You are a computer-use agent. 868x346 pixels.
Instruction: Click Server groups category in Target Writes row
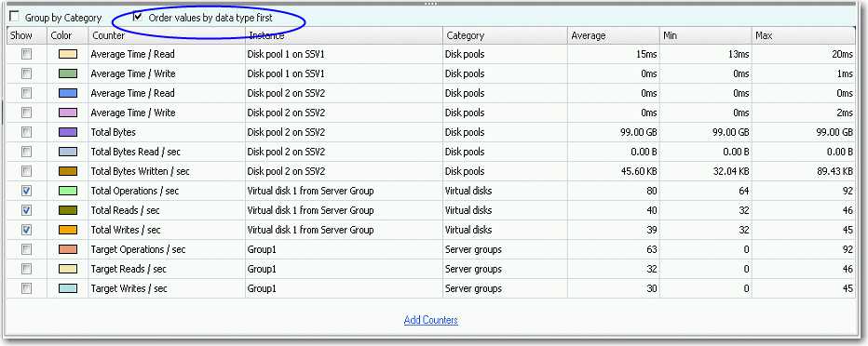pyautogui.click(x=473, y=288)
